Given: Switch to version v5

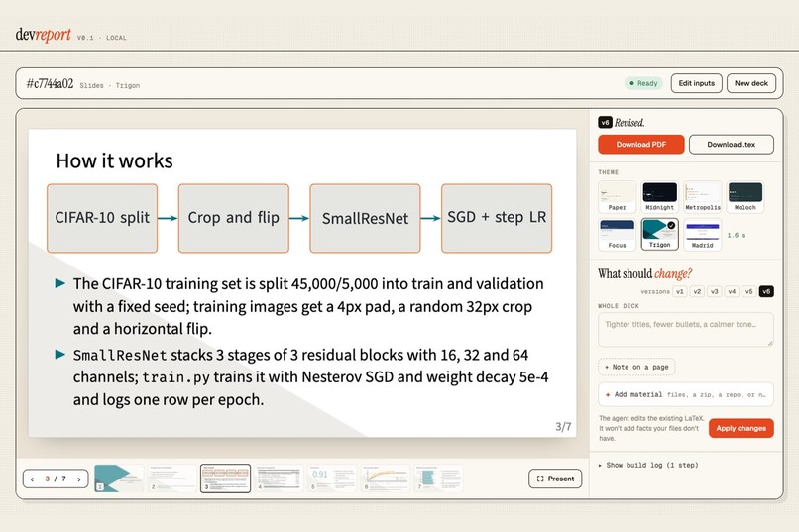Looking at the screenshot, I should 748,291.
